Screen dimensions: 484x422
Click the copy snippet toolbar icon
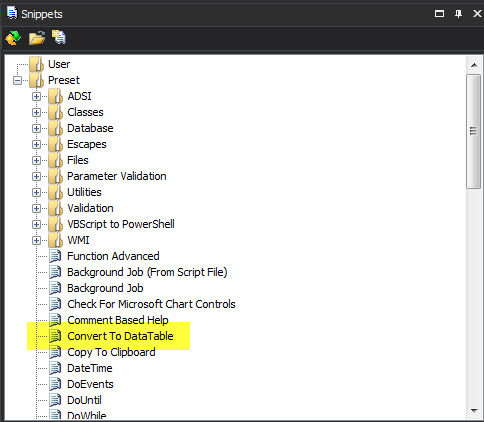coord(59,37)
